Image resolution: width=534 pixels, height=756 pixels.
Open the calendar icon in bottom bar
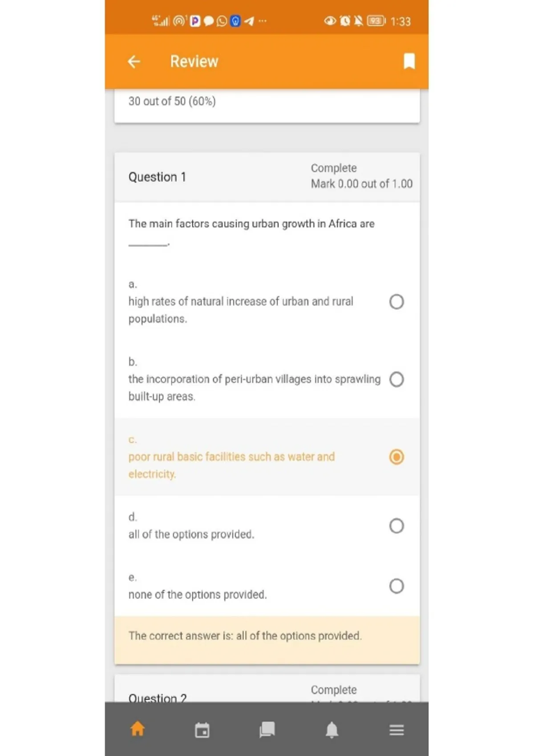click(202, 730)
